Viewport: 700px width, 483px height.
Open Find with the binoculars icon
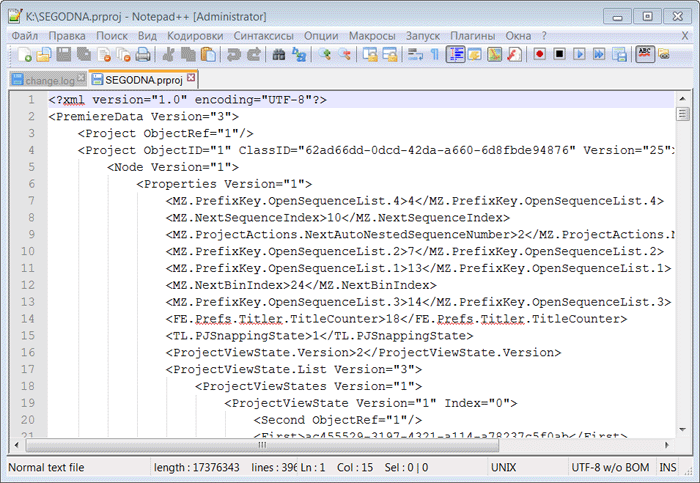pos(279,54)
